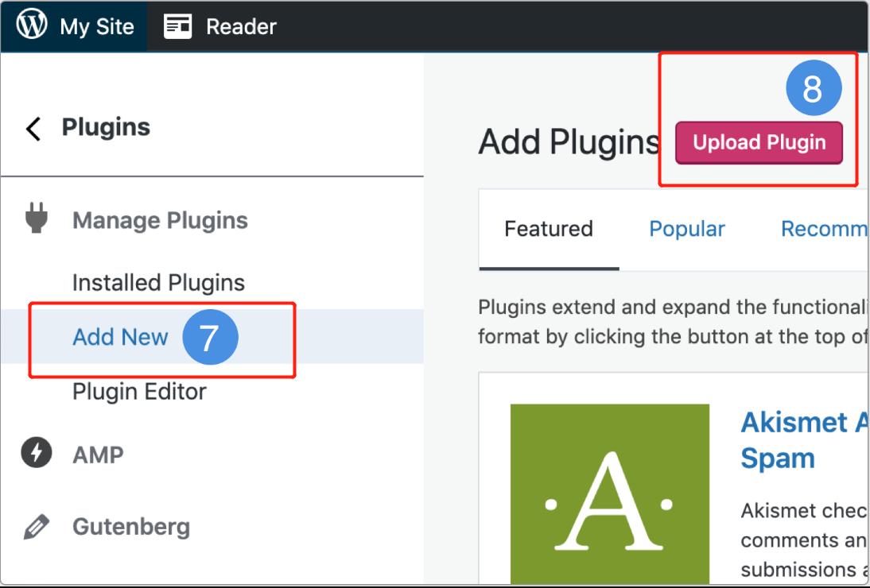Screen dimensions: 870x588
Task: Switch to the Recommended tab
Action: (824, 229)
